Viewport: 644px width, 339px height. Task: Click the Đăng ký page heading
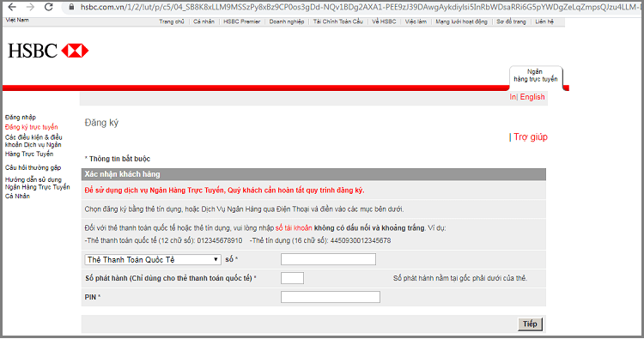[x=101, y=123]
